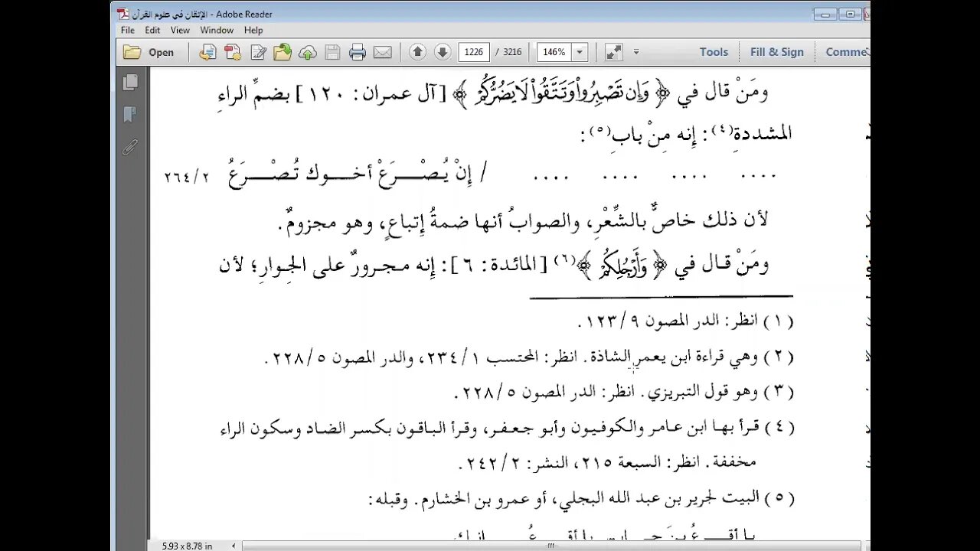
Task: Click the save floppy disk icon
Action: tap(332, 52)
